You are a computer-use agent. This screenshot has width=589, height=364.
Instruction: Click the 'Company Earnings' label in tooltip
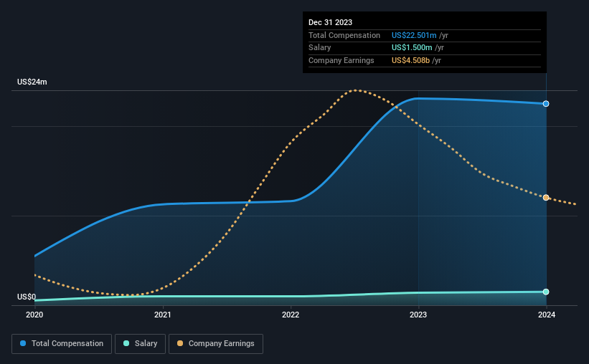point(341,60)
